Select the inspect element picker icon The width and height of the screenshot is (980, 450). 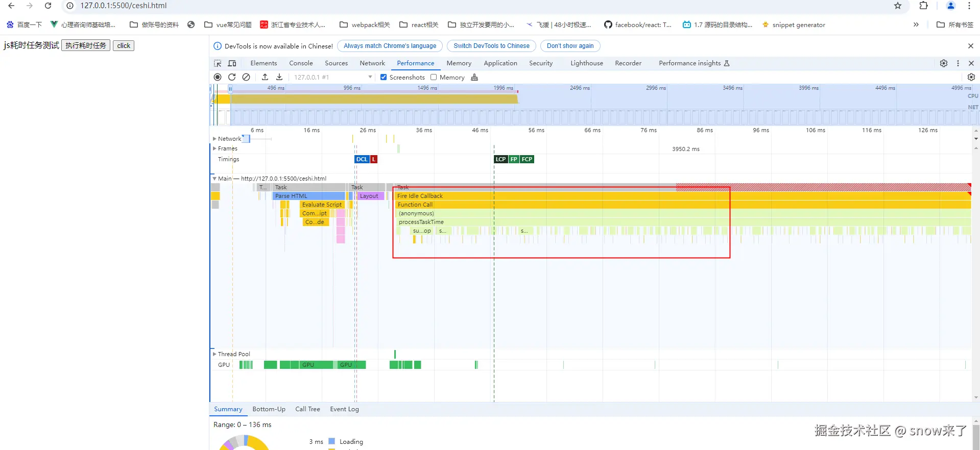tap(218, 63)
